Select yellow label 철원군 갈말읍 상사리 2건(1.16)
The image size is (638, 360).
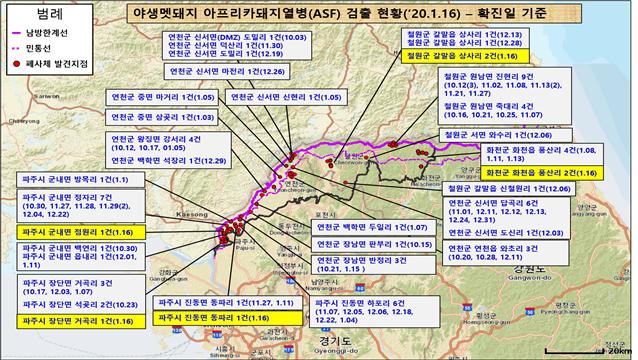(x=465, y=56)
